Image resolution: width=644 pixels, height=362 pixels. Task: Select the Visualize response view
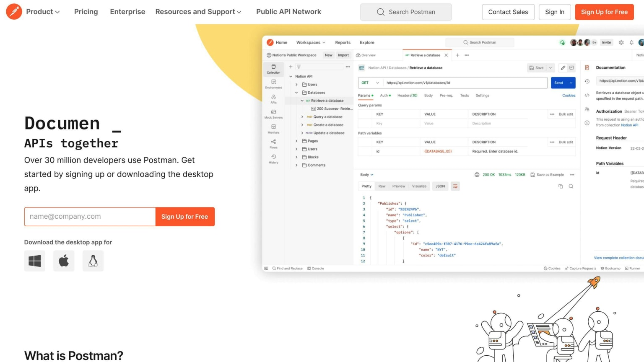coord(419,186)
